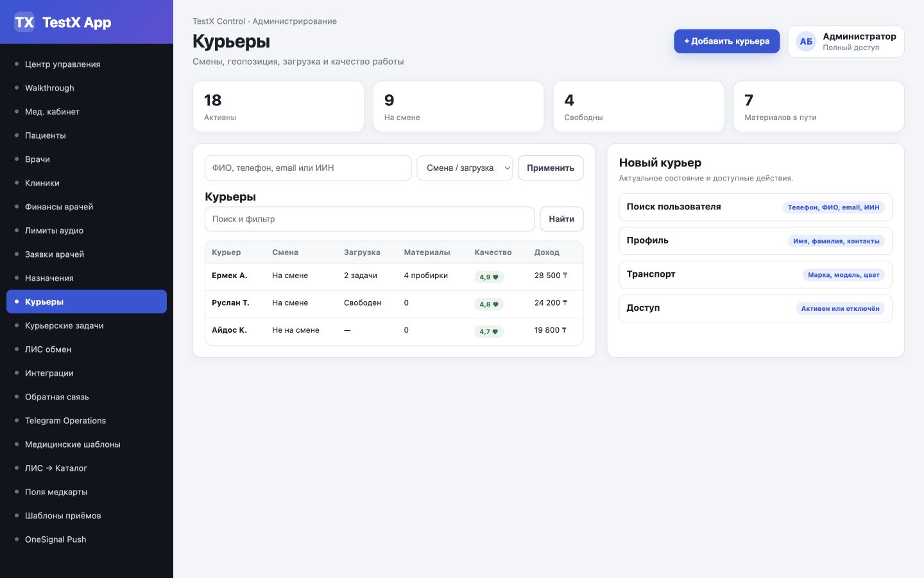The height and width of the screenshot is (578, 924).
Task: Open Walkthrough sidebar item
Action: pyautogui.click(x=87, y=88)
